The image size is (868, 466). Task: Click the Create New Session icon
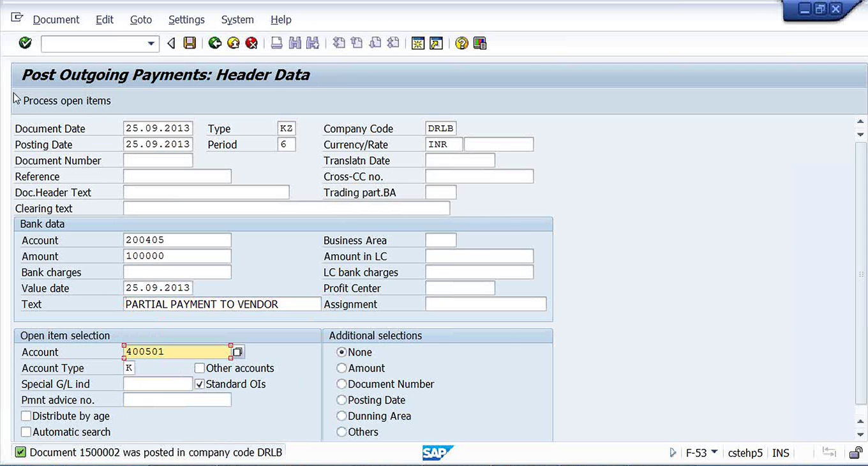click(x=418, y=43)
